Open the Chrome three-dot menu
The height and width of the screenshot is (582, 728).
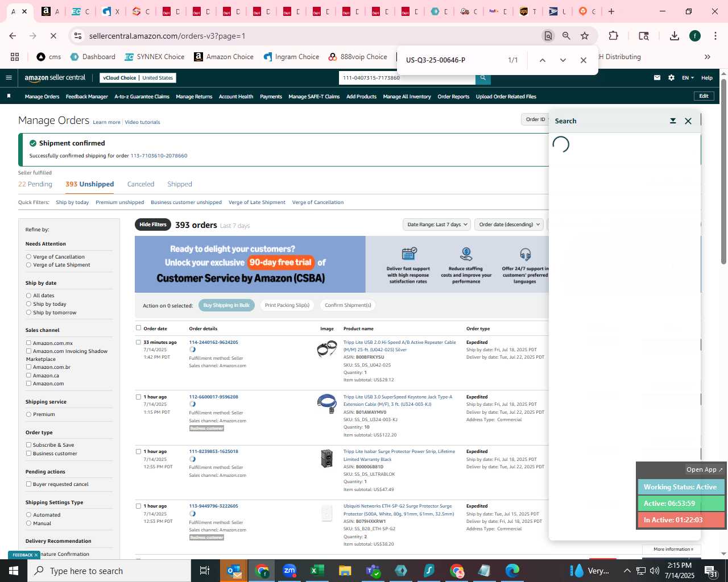tap(715, 36)
